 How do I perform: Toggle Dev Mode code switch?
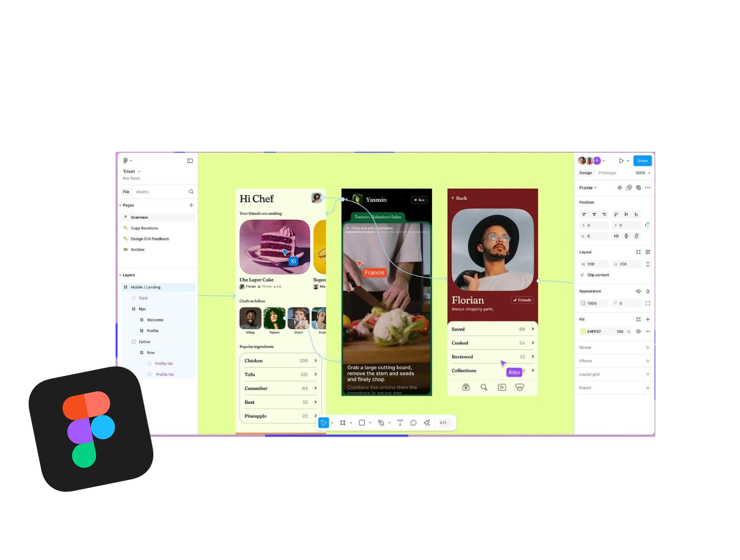[x=443, y=423]
